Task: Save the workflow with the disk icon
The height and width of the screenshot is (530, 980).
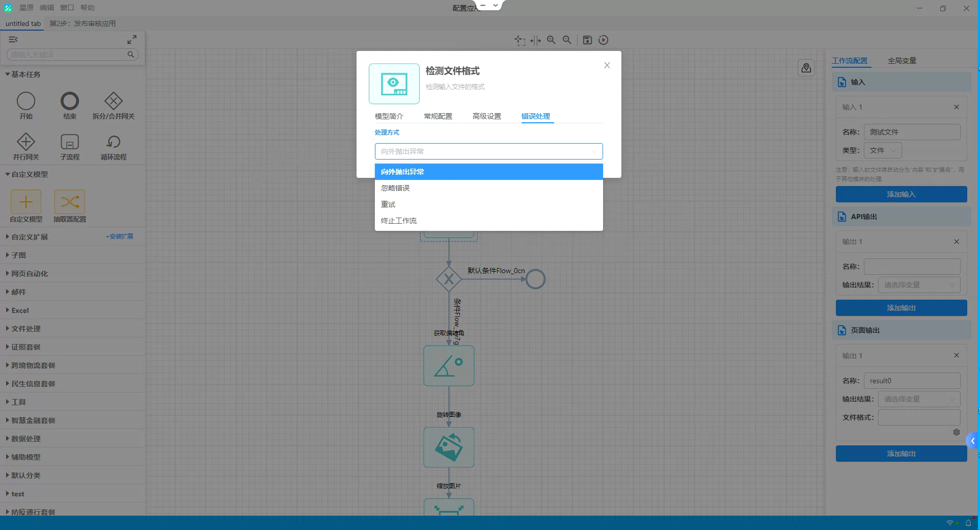Action: pos(587,40)
